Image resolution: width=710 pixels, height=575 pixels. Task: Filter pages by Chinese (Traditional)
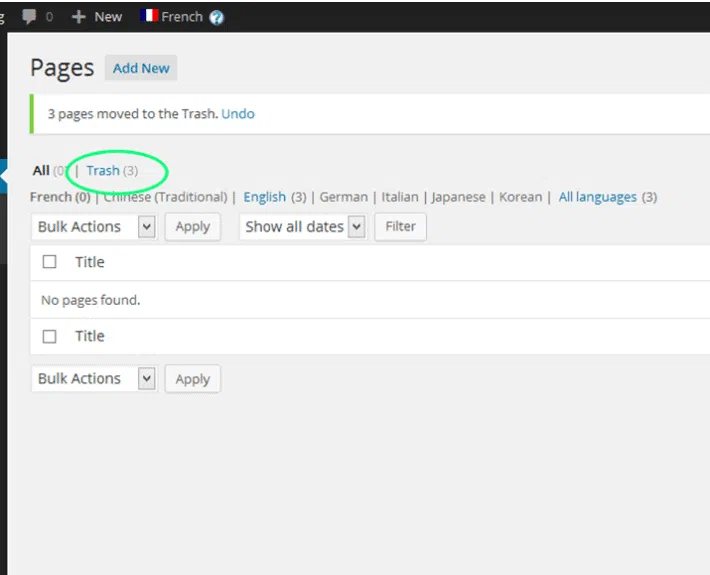(x=166, y=197)
